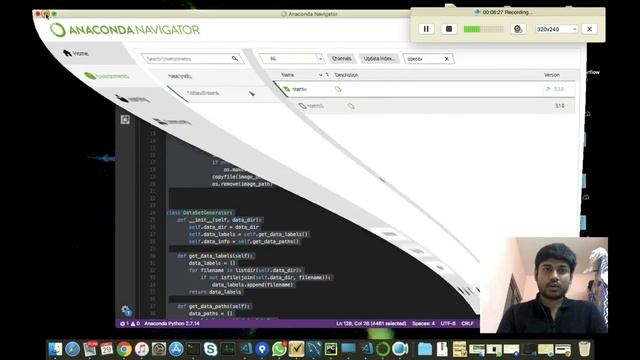Click the class DataSetGenerator line in VS Code
640x360 pixels.
tap(200, 213)
